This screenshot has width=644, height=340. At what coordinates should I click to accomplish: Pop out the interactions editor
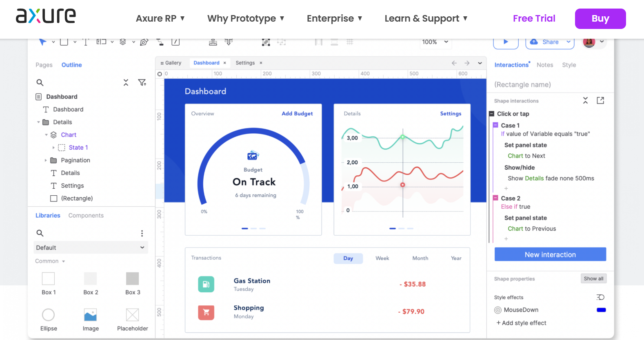(x=600, y=100)
